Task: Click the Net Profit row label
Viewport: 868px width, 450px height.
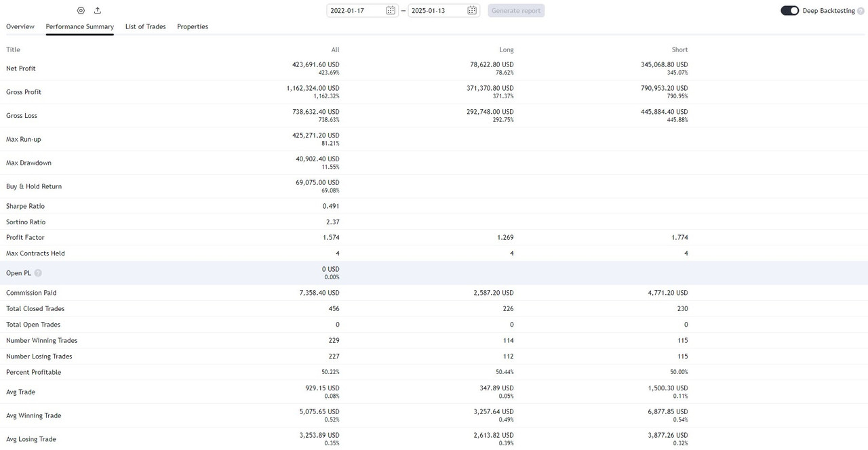Action: (x=21, y=68)
